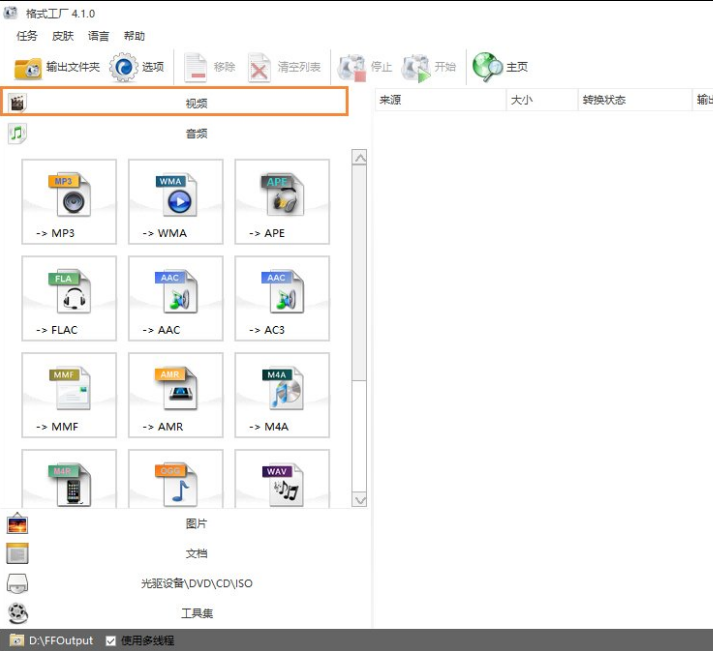Click the MMF format icon
The height and width of the screenshot is (651, 713).
point(69,395)
